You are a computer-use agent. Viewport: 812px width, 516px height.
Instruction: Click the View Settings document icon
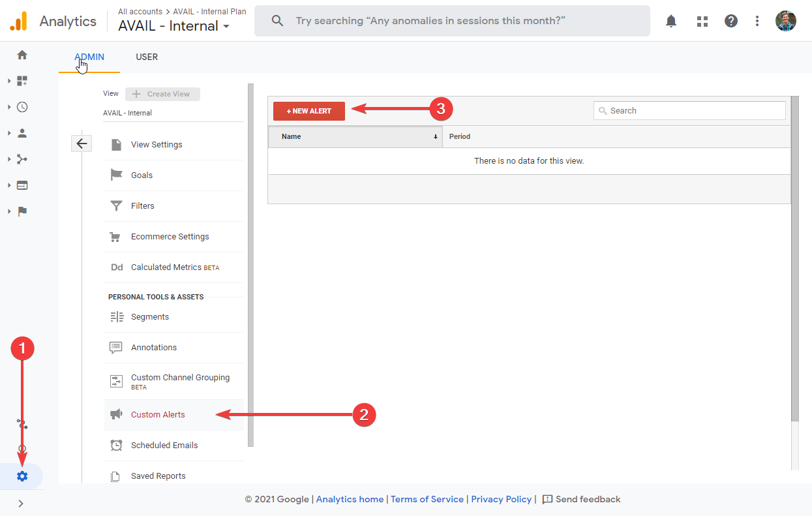[116, 145]
